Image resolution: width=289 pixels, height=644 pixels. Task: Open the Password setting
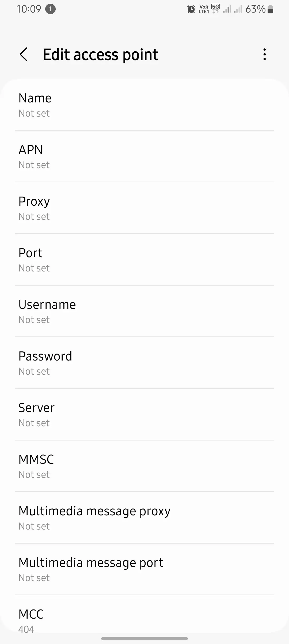144,363
